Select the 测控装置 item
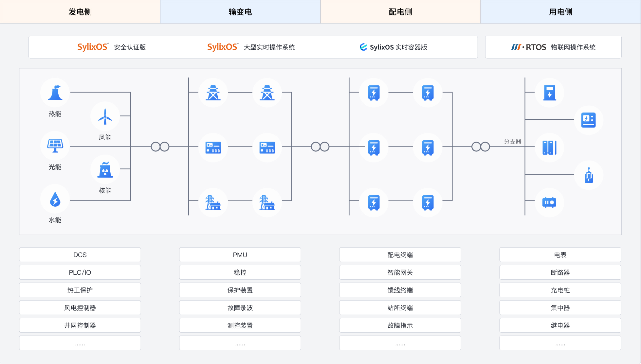Image resolution: width=641 pixels, height=364 pixels. tap(240, 325)
